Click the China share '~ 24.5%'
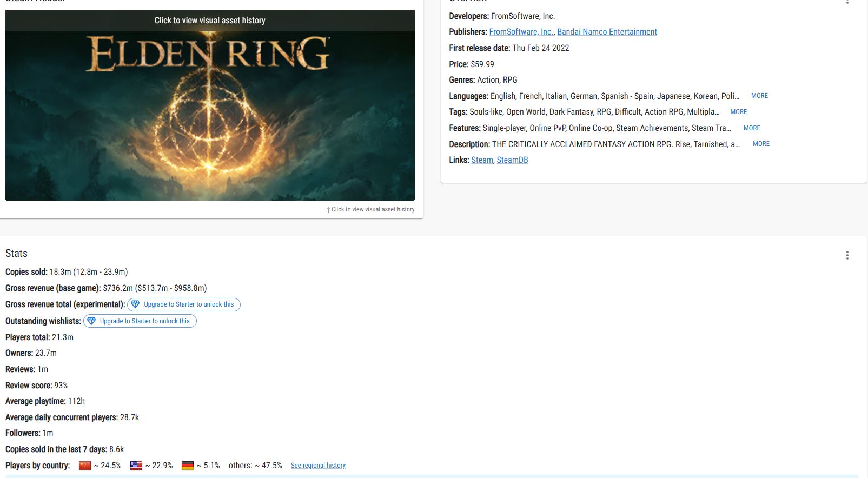The height and width of the screenshot is (478, 868). (x=108, y=466)
